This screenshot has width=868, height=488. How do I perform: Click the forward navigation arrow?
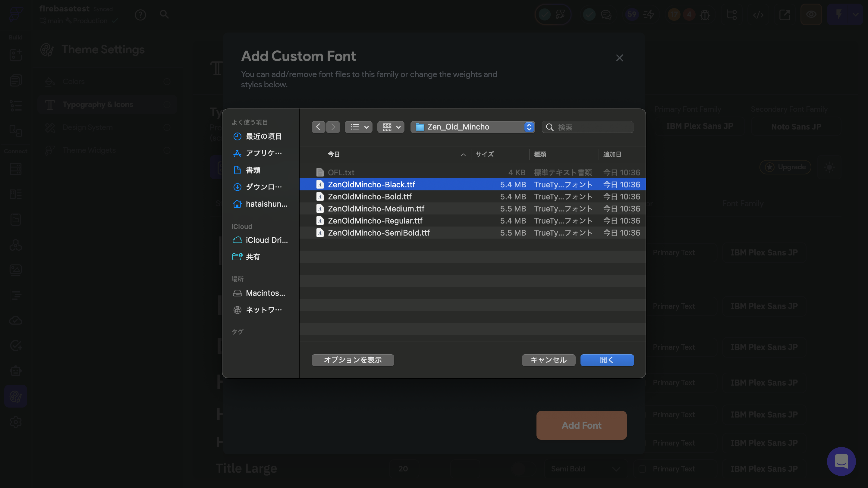[x=333, y=127]
